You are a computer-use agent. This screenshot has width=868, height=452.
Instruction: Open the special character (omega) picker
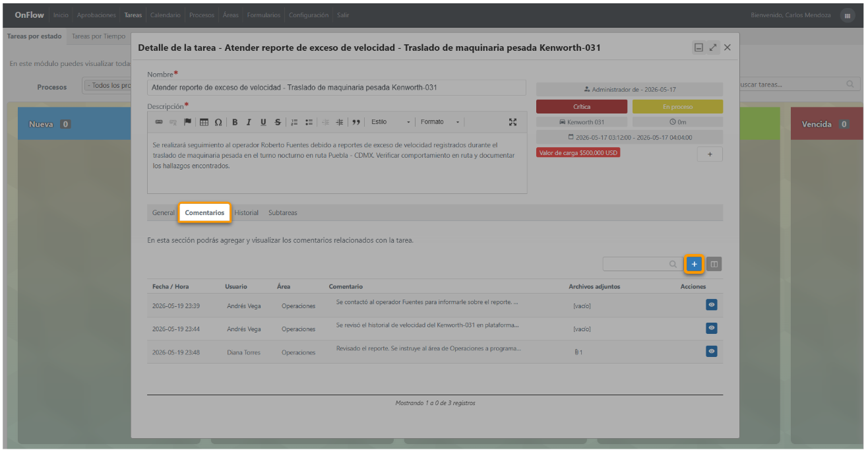pyautogui.click(x=218, y=122)
